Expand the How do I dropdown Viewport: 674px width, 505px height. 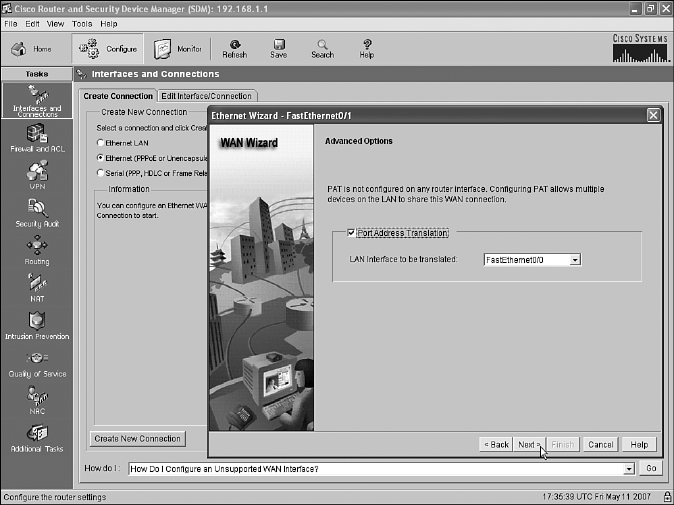(629, 469)
